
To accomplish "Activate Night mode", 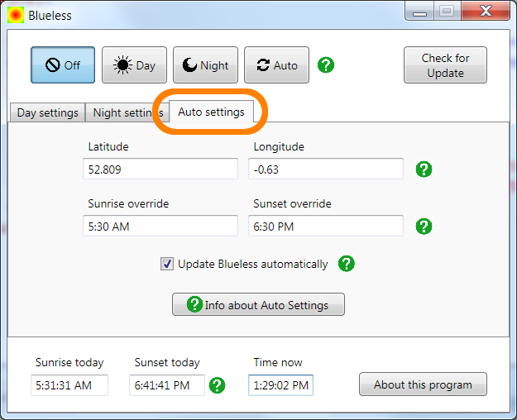I will click(205, 65).
